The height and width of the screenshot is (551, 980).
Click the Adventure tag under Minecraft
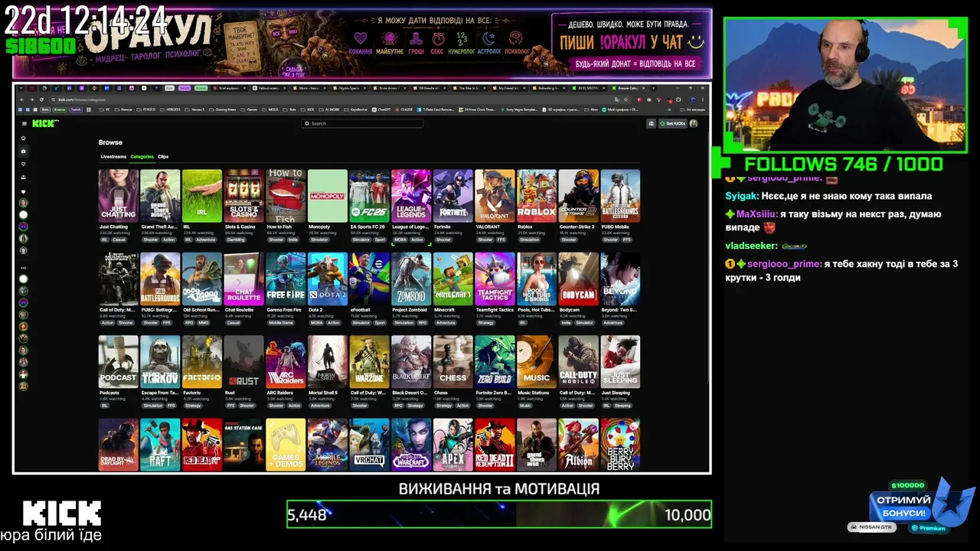click(446, 322)
